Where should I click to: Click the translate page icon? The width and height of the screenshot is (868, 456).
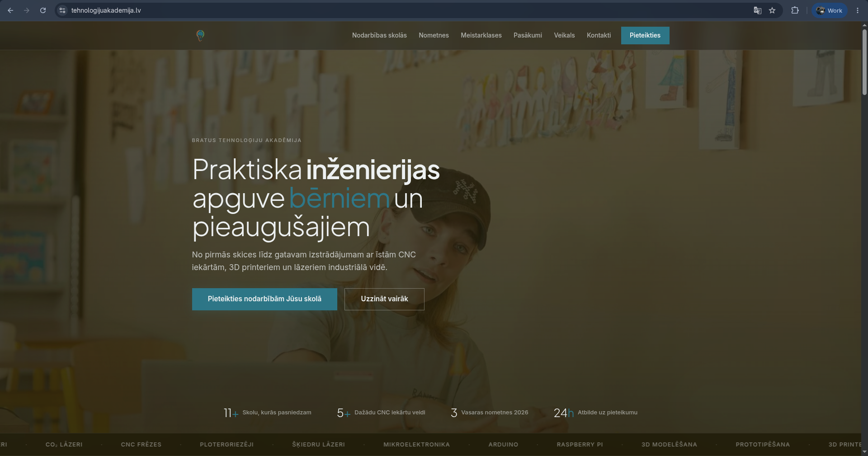(x=758, y=10)
